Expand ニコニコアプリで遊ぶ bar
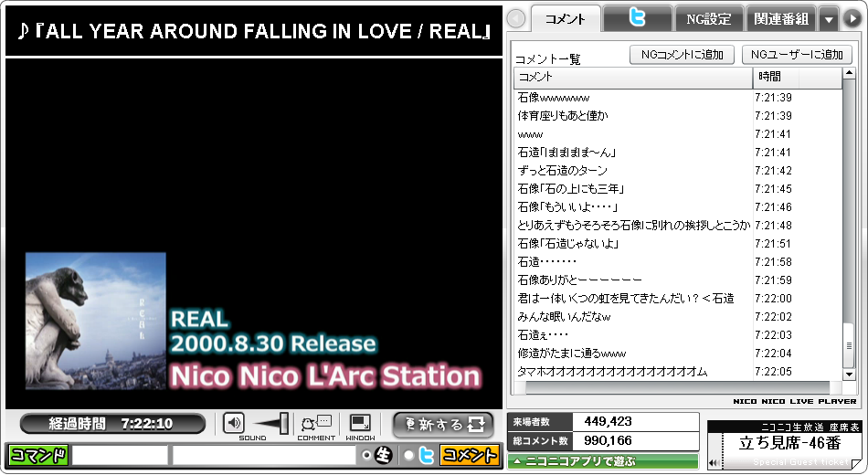868x475 pixels. point(603,460)
